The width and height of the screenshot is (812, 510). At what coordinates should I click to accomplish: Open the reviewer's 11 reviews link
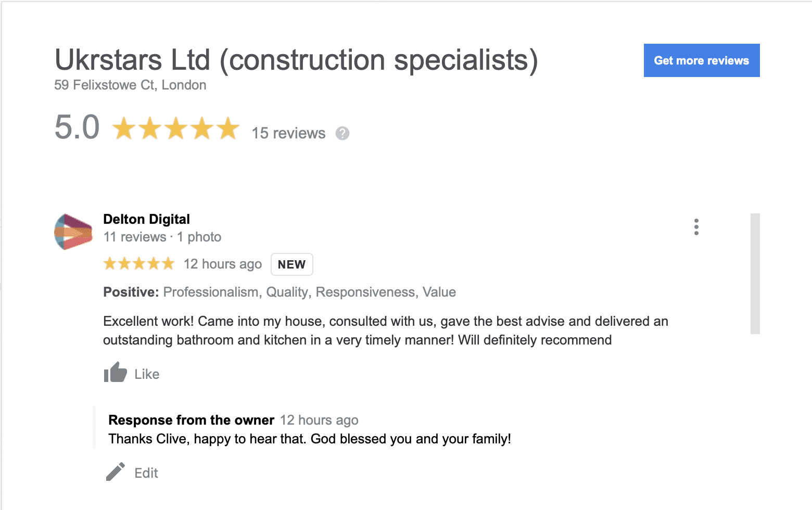coord(134,237)
